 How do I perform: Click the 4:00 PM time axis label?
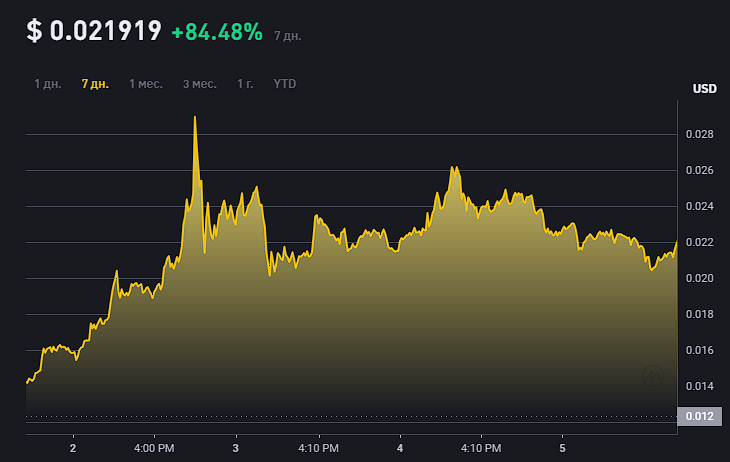[x=154, y=448]
